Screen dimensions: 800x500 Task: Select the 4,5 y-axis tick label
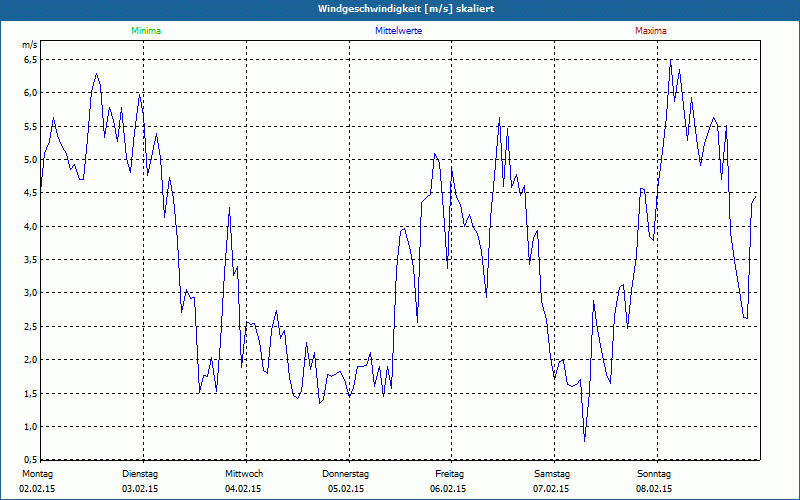(x=30, y=193)
